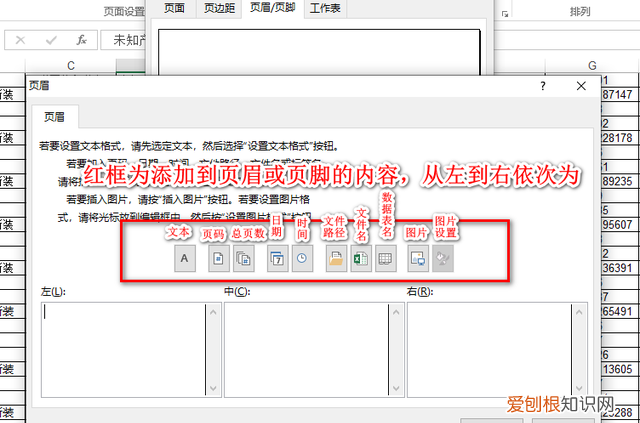Click cell containing 65491 in column G
The width and height of the screenshot is (640, 423).
point(620,311)
